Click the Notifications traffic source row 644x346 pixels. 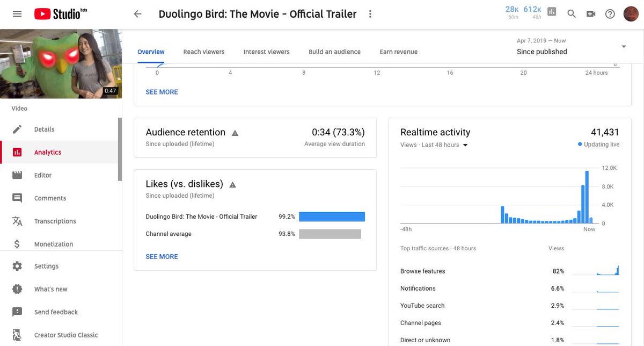click(510, 289)
